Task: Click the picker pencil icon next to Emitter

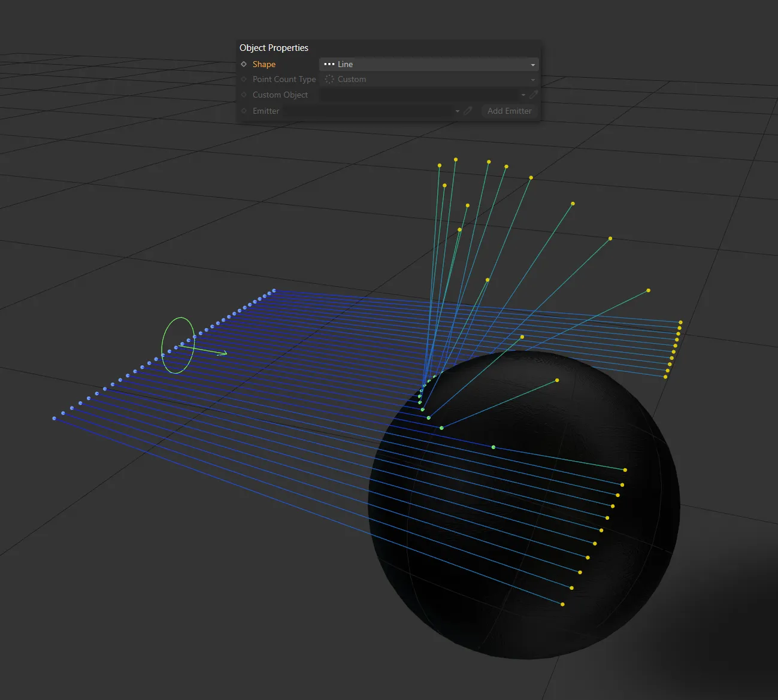Action: pos(468,111)
